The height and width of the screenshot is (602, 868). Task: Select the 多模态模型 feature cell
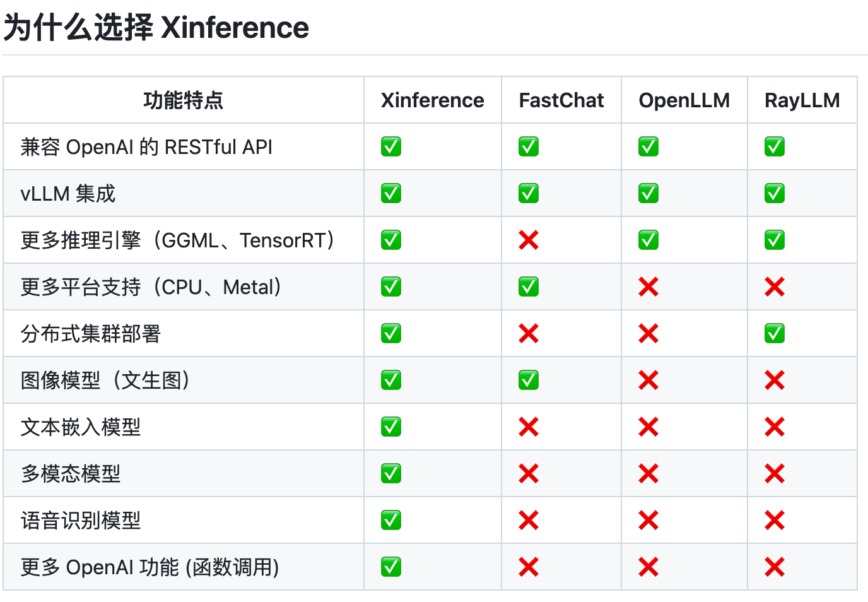184,473
